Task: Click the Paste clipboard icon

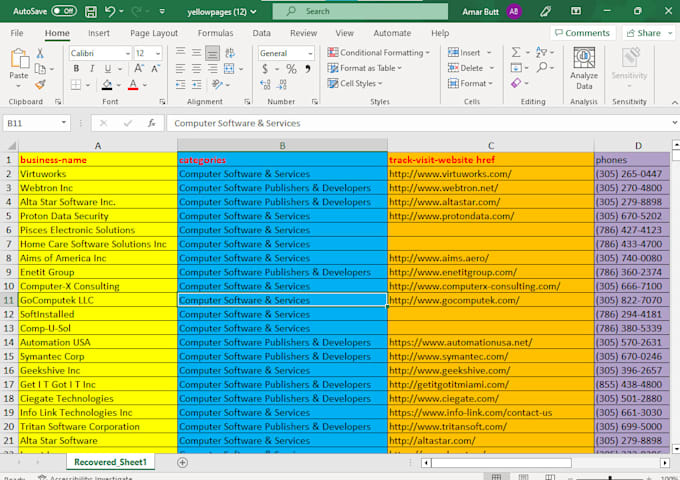Action: click(x=19, y=59)
